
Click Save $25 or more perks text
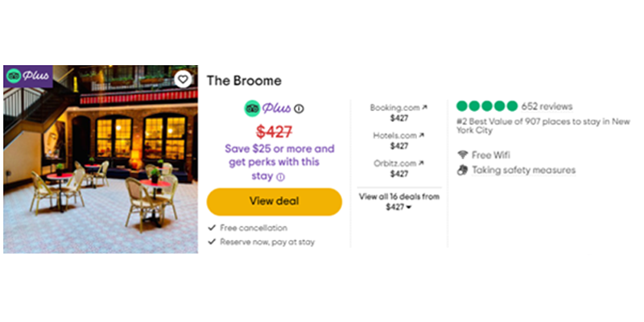pyautogui.click(x=279, y=163)
